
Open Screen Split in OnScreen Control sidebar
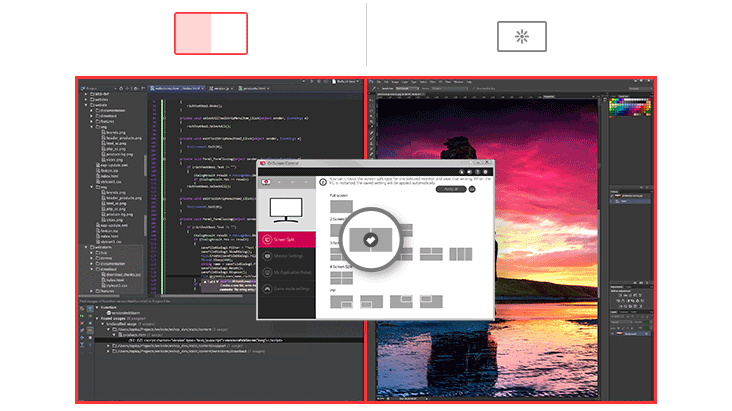286,240
